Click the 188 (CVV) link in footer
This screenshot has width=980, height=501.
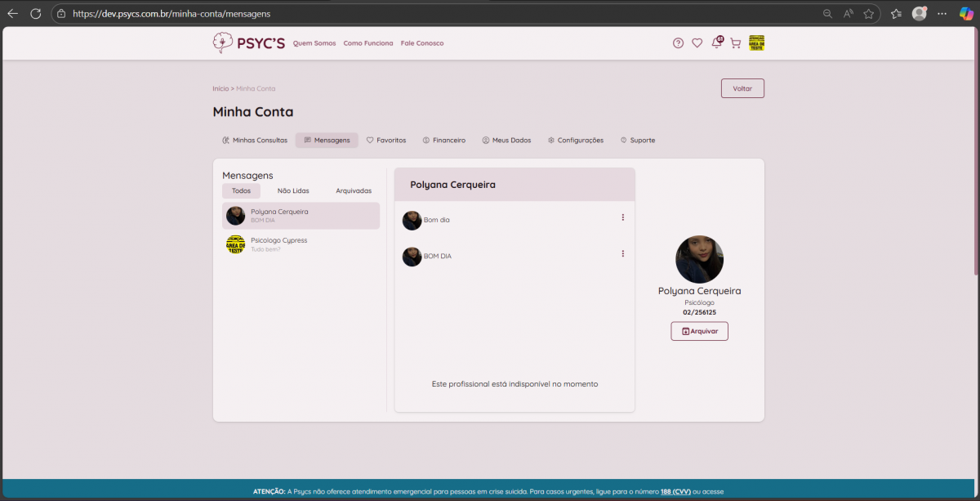pyautogui.click(x=675, y=491)
